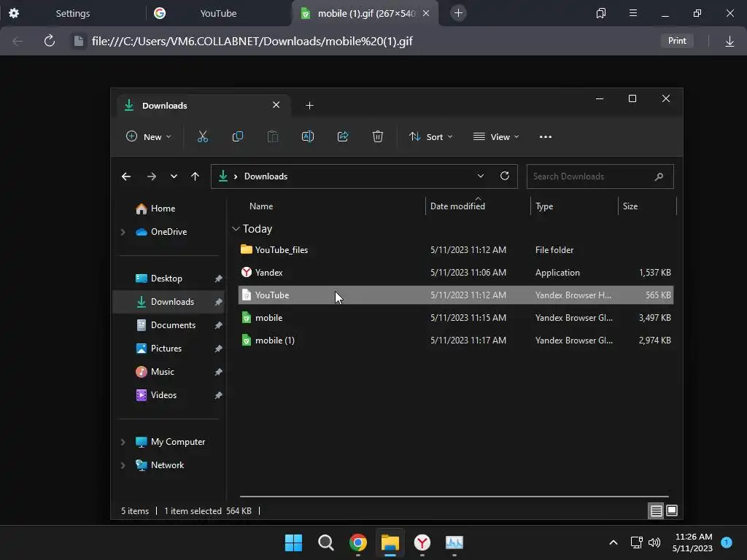
Task: Expand recent locations dropdown arrow
Action: point(174,176)
